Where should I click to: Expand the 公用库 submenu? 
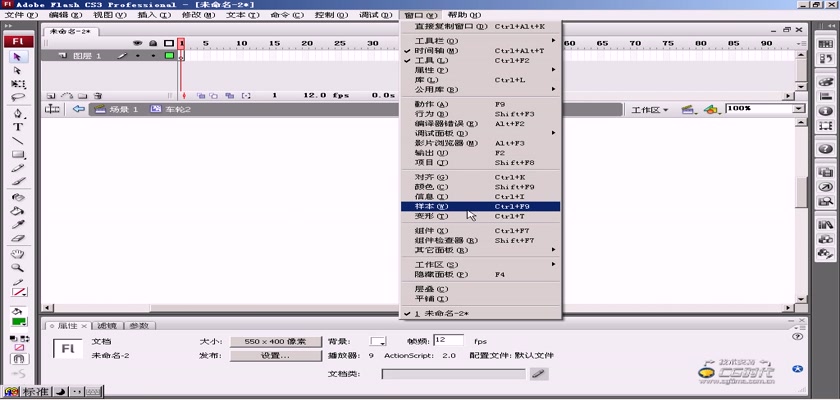coord(480,89)
